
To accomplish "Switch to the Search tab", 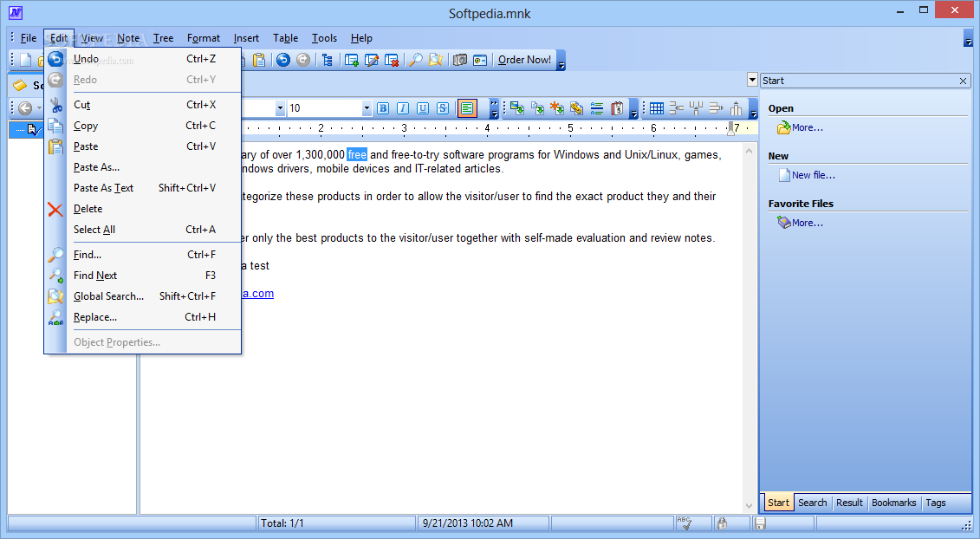I will click(x=812, y=503).
